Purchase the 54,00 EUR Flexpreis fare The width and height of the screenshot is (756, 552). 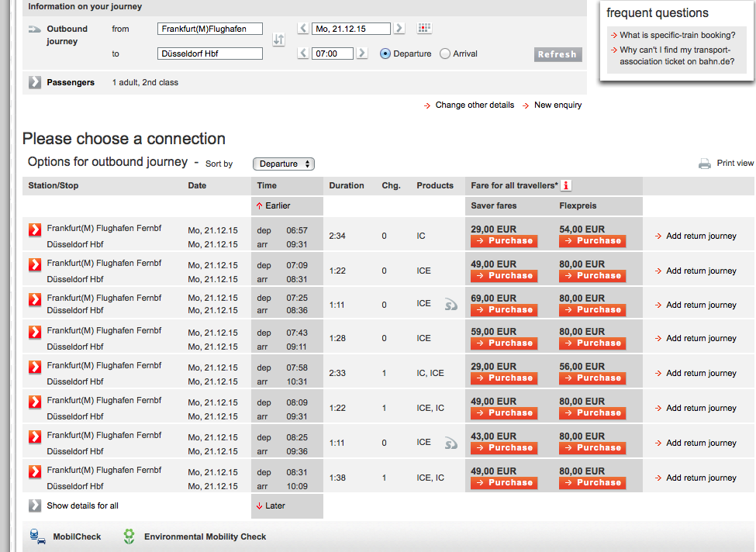[592, 241]
